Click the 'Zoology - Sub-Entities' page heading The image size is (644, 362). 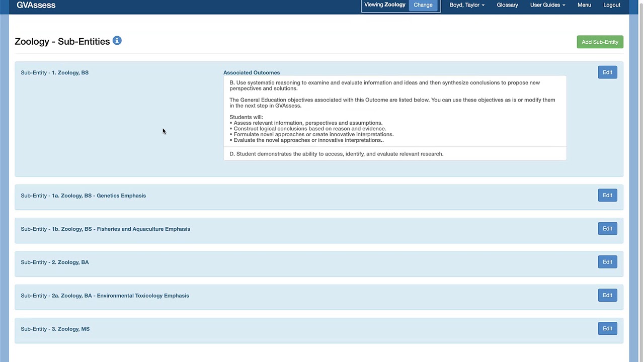point(62,42)
